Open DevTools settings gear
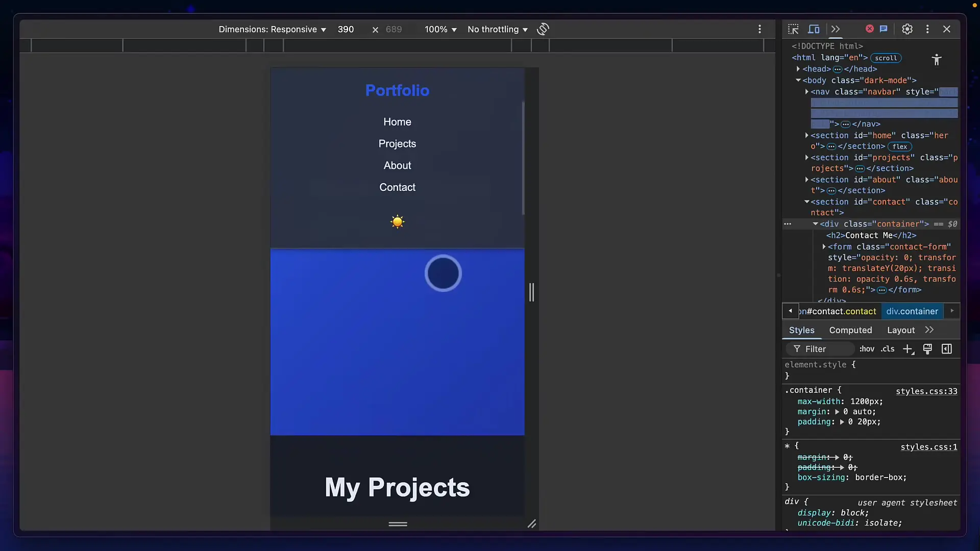 [907, 29]
